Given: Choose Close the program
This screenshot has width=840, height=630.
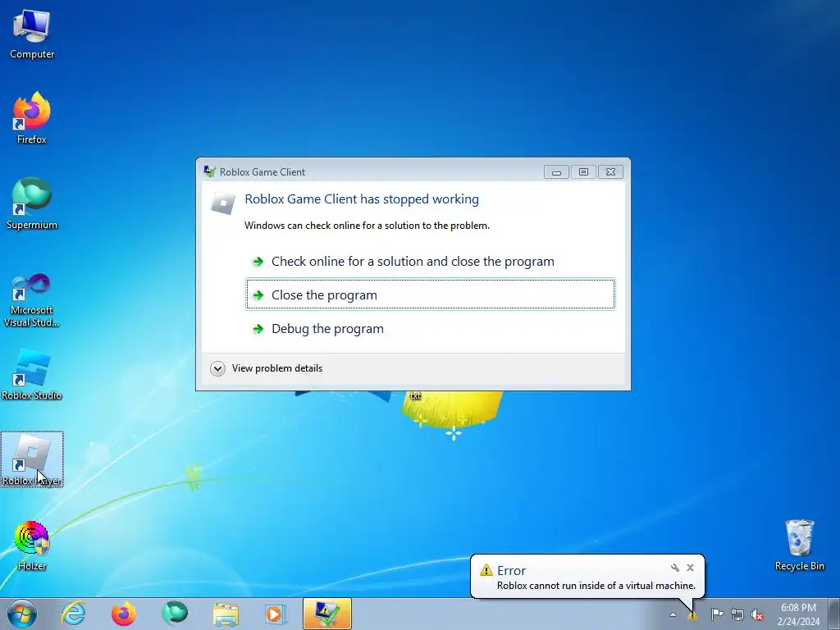Looking at the screenshot, I should tap(430, 294).
